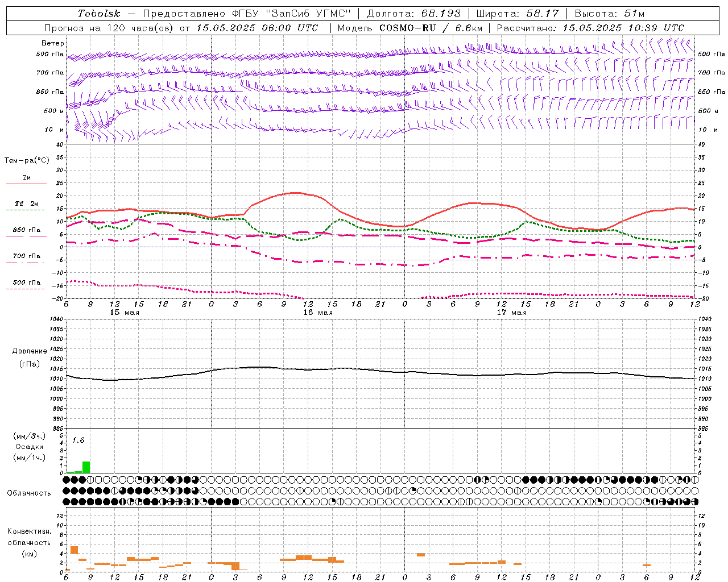Click the Давление panel label

point(30,351)
